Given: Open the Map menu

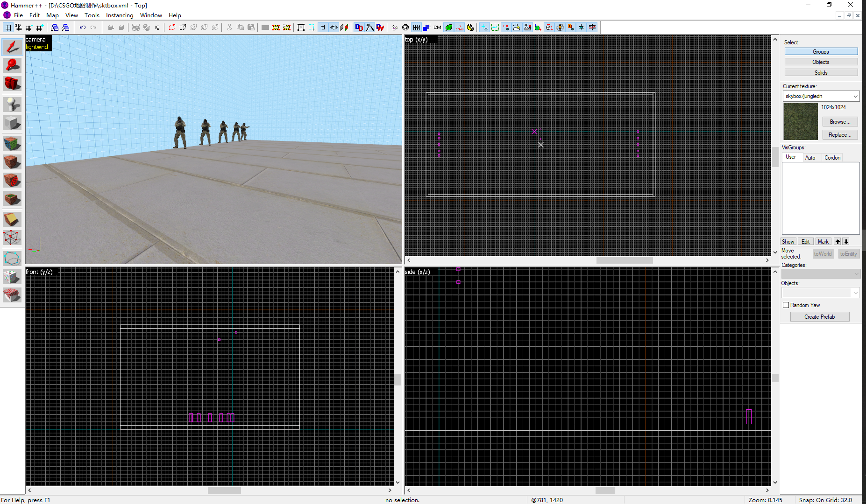Looking at the screenshot, I should point(52,15).
